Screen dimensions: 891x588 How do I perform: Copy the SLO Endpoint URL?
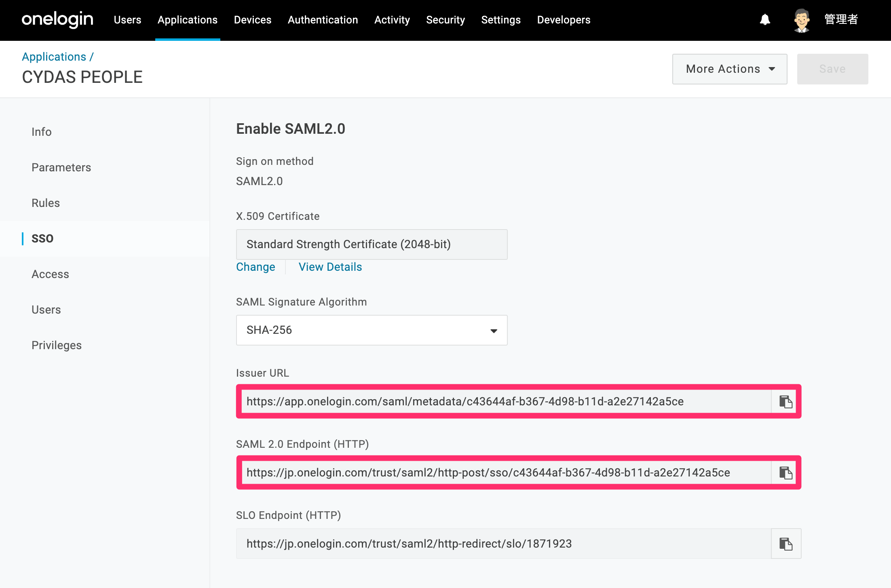[x=786, y=544]
